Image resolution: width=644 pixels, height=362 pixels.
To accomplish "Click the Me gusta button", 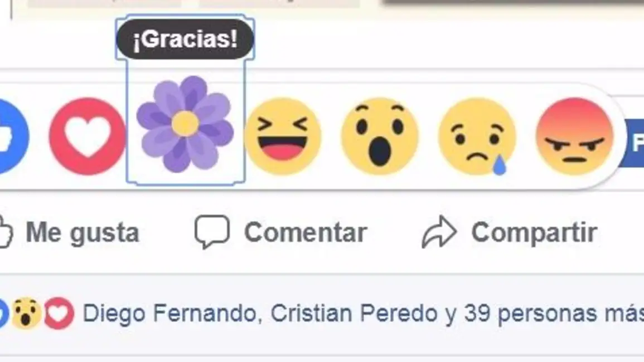I will pyautogui.click(x=70, y=233).
